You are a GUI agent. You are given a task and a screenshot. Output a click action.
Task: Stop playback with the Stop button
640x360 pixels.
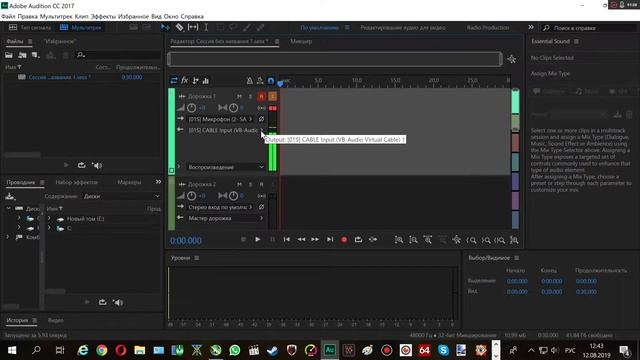tap(243, 240)
